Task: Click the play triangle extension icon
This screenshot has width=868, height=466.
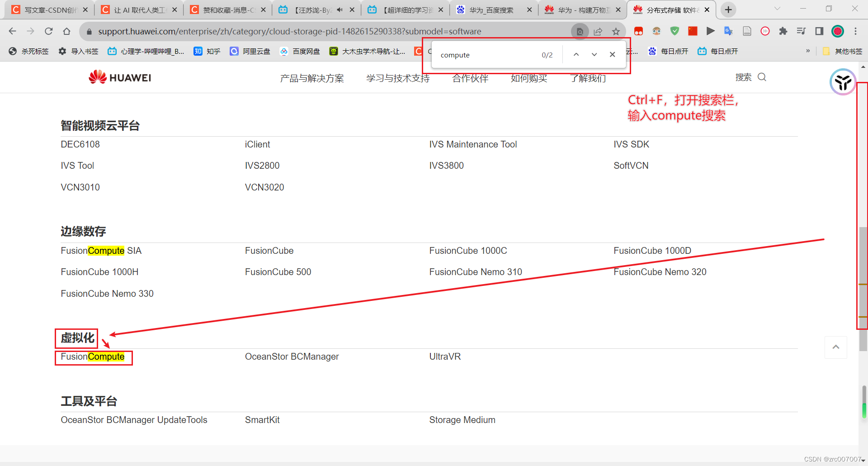Action: click(x=710, y=31)
